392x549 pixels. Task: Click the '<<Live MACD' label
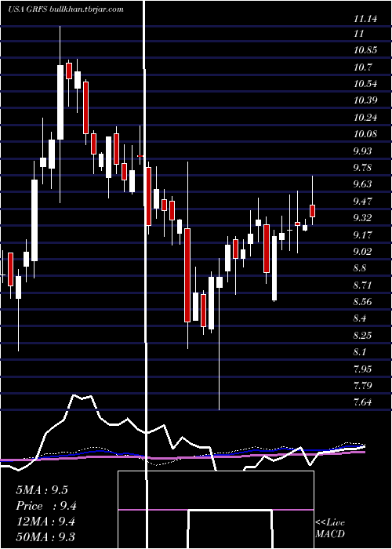[330, 529]
